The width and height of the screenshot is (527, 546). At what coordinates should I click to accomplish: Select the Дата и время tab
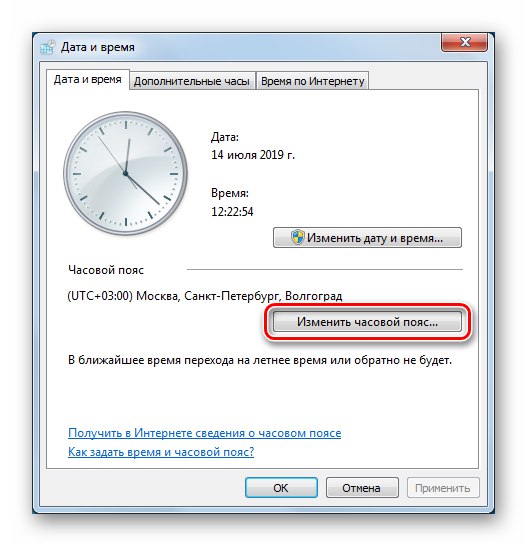[x=88, y=80]
